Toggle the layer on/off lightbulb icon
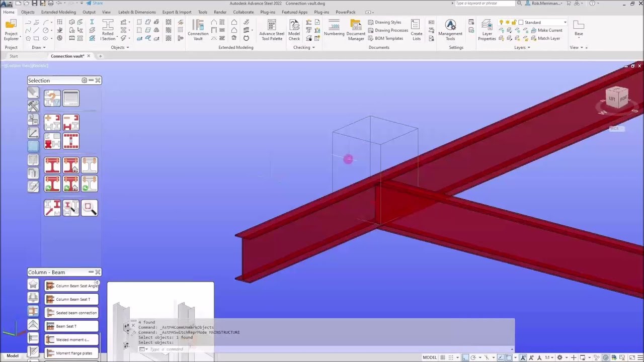 501,22
